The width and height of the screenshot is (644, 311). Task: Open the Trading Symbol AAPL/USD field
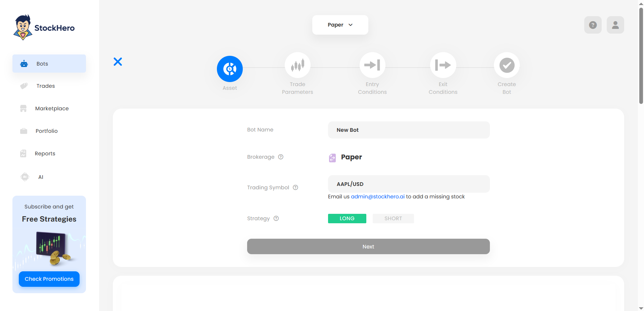click(409, 184)
